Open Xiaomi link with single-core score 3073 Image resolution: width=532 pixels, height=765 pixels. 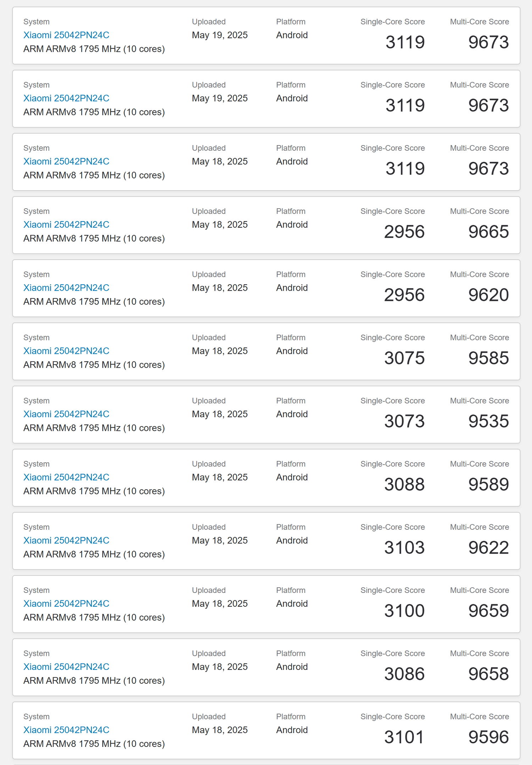(x=66, y=414)
